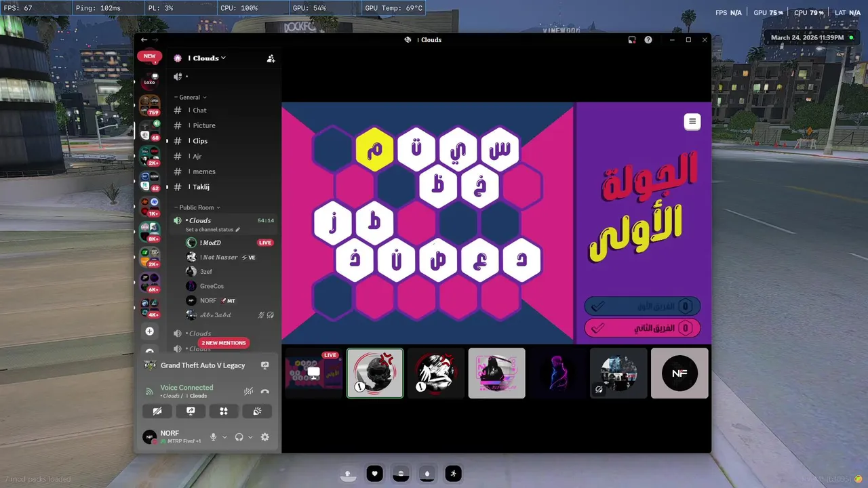Click the March 24, 2026 11:39PM clock
This screenshot has height=488, width=868.
tap(811, 38)
